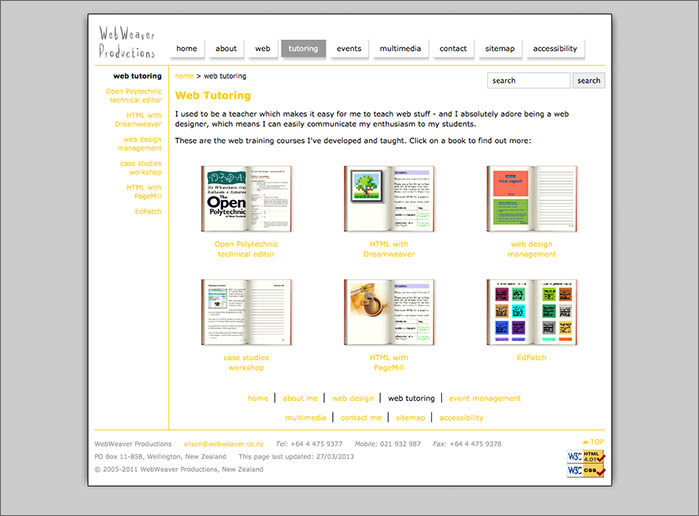Viewport: 699px width, 516px height.
Task: Open sidebar link web design management
Action: (140, 144)
